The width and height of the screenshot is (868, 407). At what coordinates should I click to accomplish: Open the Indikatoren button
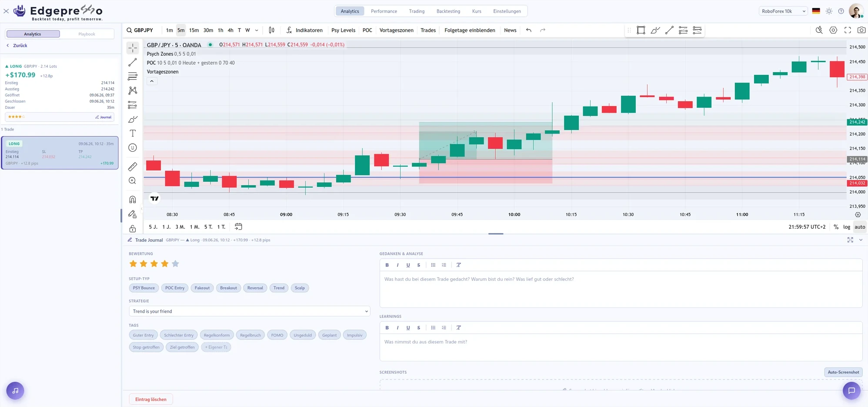(x=304, y=30)
